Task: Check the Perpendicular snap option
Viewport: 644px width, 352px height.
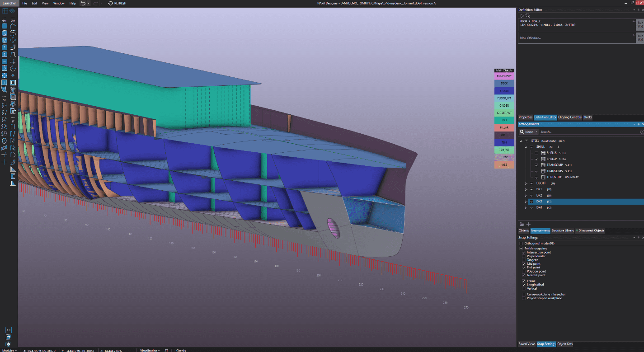Action: tap(524, 256)
